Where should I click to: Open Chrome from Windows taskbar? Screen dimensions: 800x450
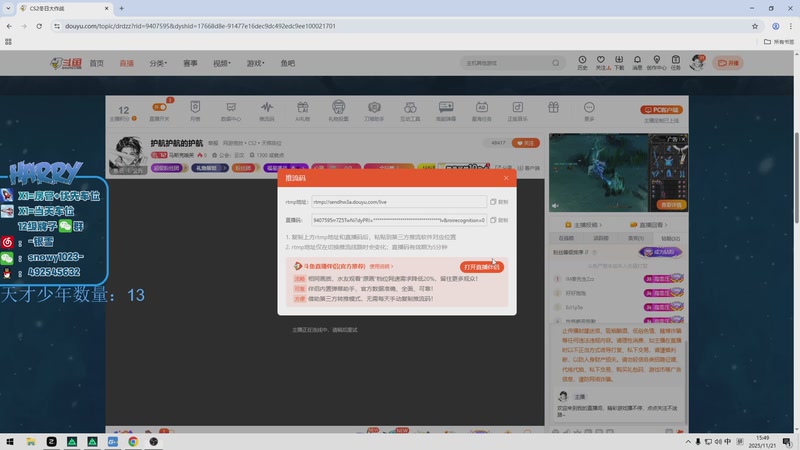[x=133, y=442]
